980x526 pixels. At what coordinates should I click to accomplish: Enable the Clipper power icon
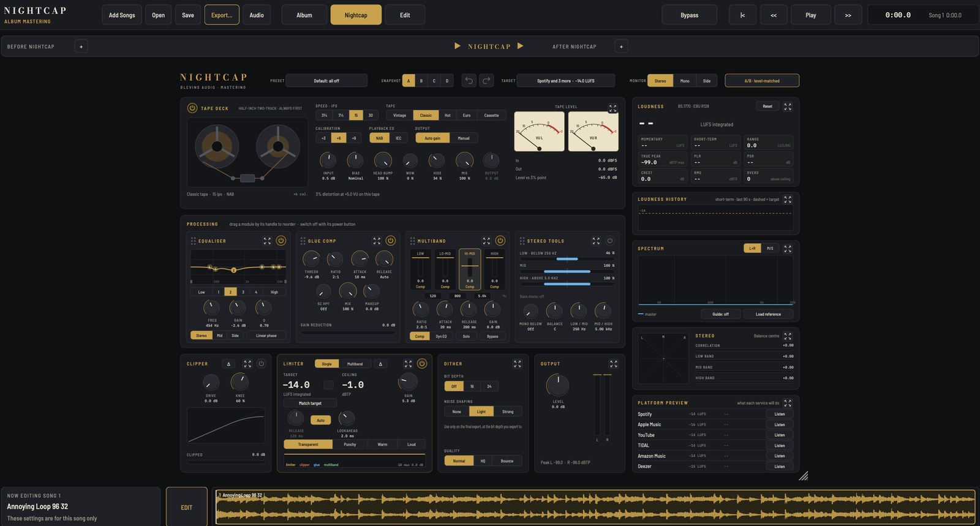[261, 363]
